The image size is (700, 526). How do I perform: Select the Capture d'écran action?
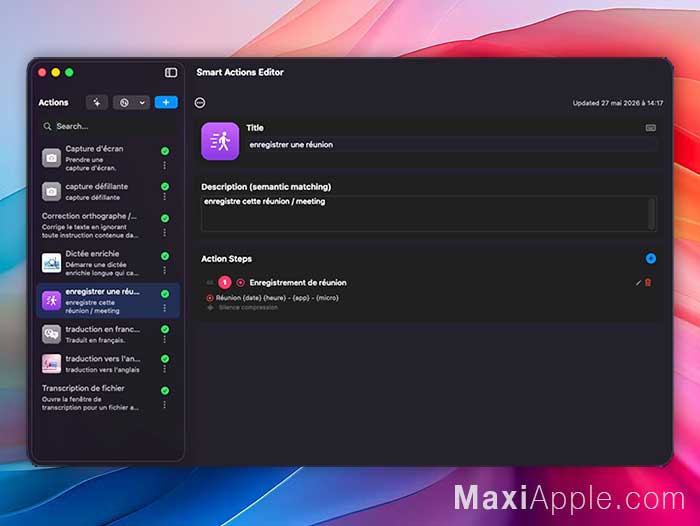pos(108,158)
